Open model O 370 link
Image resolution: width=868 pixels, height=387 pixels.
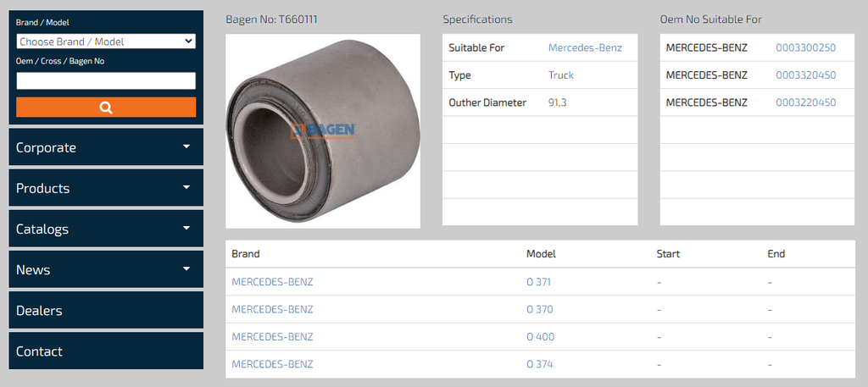pos(540,310)
